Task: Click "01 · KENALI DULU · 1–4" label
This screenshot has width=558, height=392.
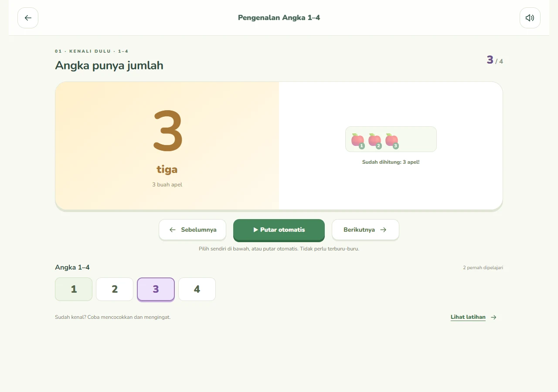Action: tap(92, 51)
